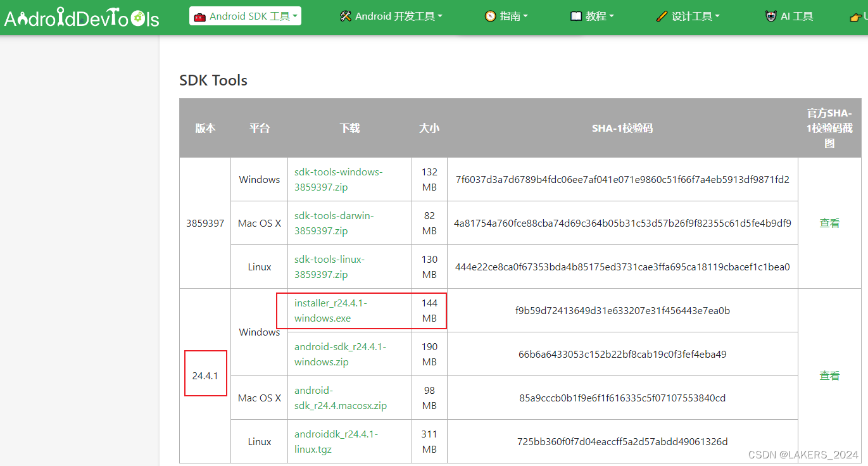This screenshot has width=868, height=466.
Task: Download android-sdk_r24.4.macosx.zip
Action: (341, 398)
